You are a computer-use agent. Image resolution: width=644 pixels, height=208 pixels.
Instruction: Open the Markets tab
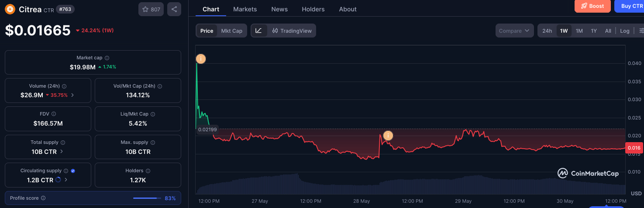point(245,9)
